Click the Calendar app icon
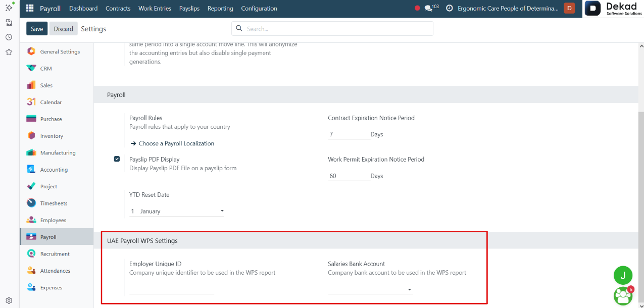The width and height of the screenshot is (644, 308). 31,102
